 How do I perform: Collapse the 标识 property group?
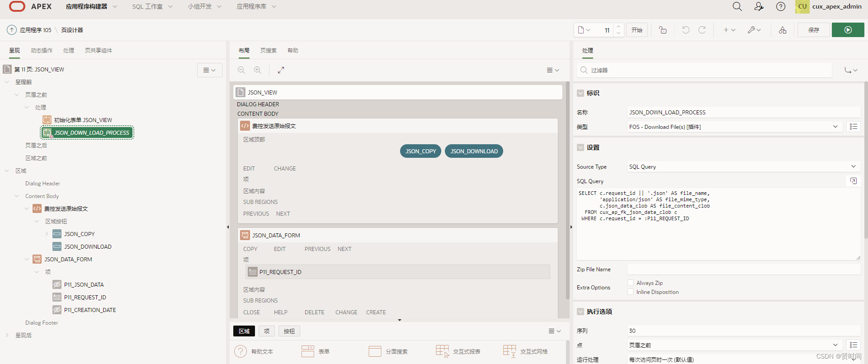(580, 93)
